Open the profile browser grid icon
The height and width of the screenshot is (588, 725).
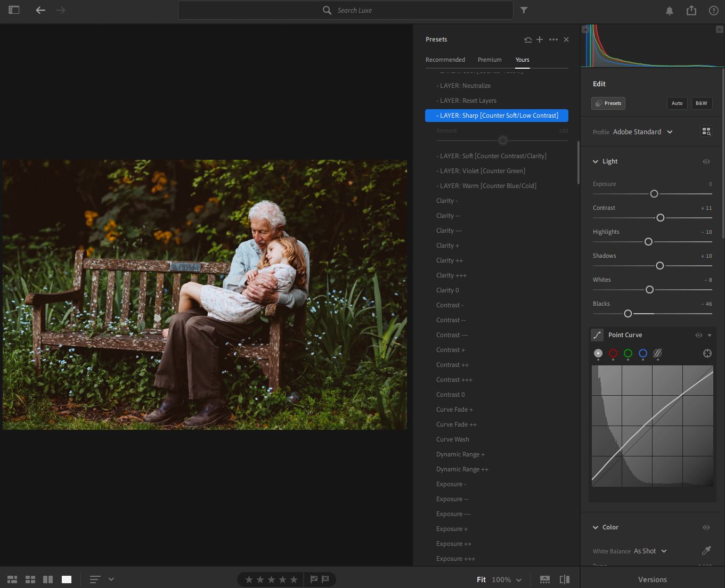pos(706,132)
